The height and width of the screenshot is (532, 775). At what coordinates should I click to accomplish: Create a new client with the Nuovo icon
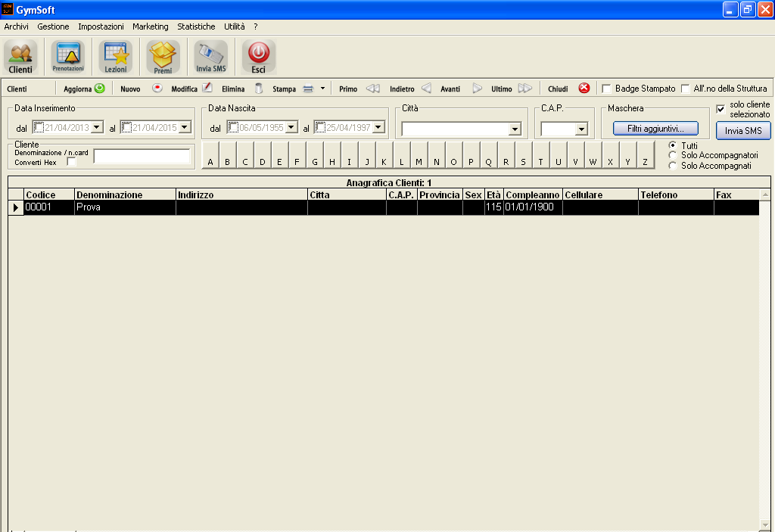coord(157,89)
